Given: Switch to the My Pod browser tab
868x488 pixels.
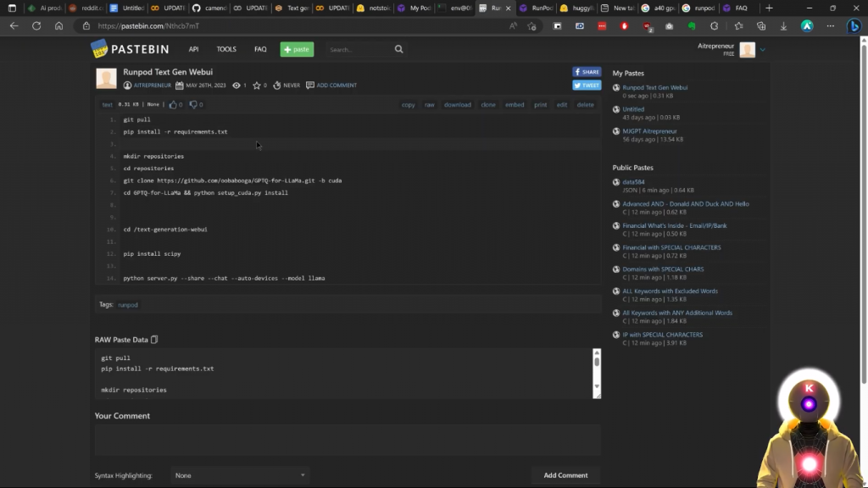Looking at the screenshot, I should [415, 8].
